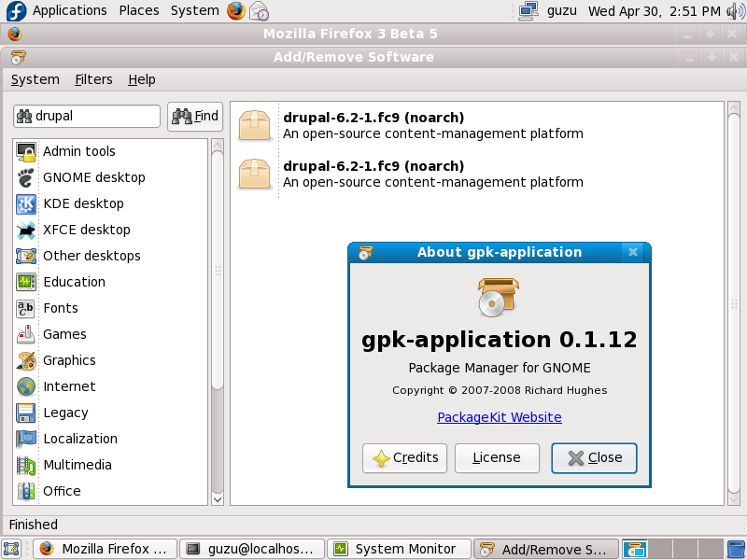Click the guzu user name in panel
Image resolution: width=747 pixels, height=560 pixels.
point(562,10)
